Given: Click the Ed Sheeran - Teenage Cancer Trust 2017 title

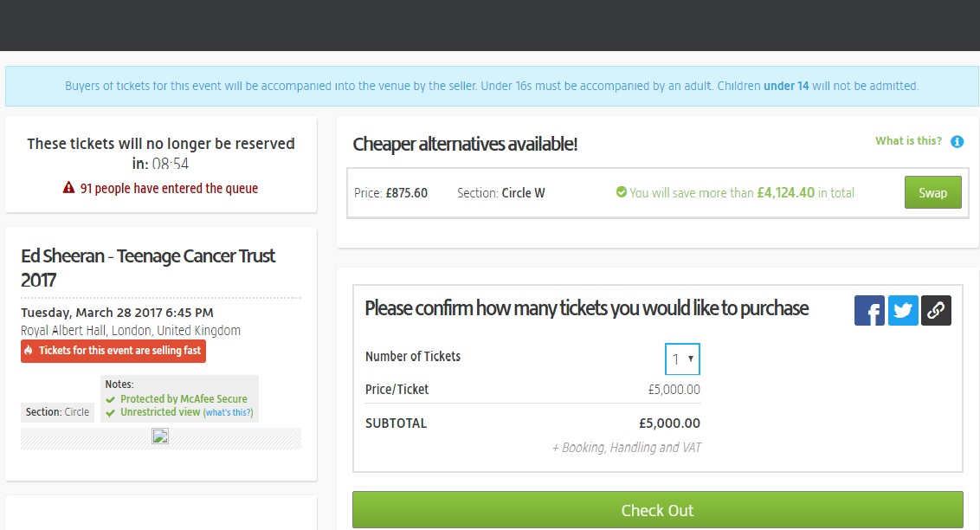Looking at the screenshot, I should point(147,268).
